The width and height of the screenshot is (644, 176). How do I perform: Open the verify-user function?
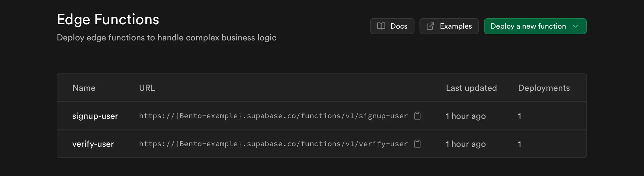click(x=93, y=144)
